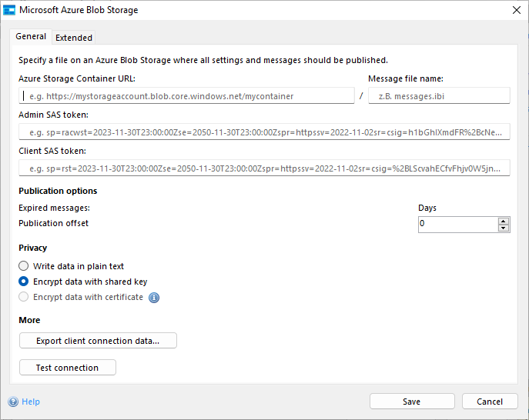Image resolution: width=529 pixels, height=420 pixels.
Task: Open the Help link
Action: pyautogui.click(x=31, y=402)
